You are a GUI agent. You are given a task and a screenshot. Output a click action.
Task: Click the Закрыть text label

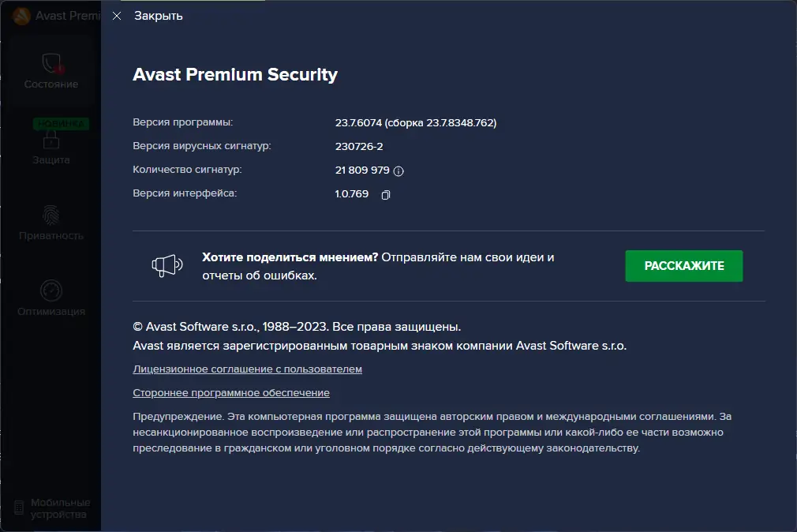click(x=159, y=16)
